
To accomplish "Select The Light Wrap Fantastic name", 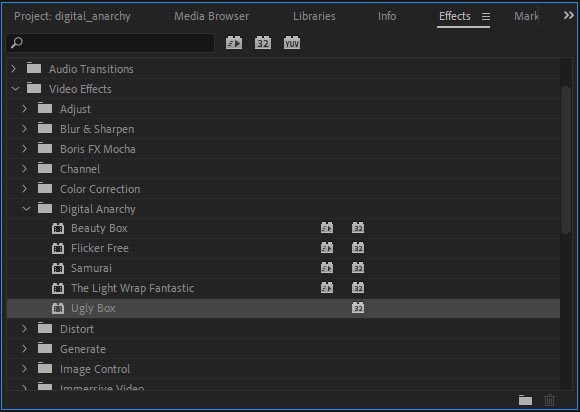I will tap(132, 288).
